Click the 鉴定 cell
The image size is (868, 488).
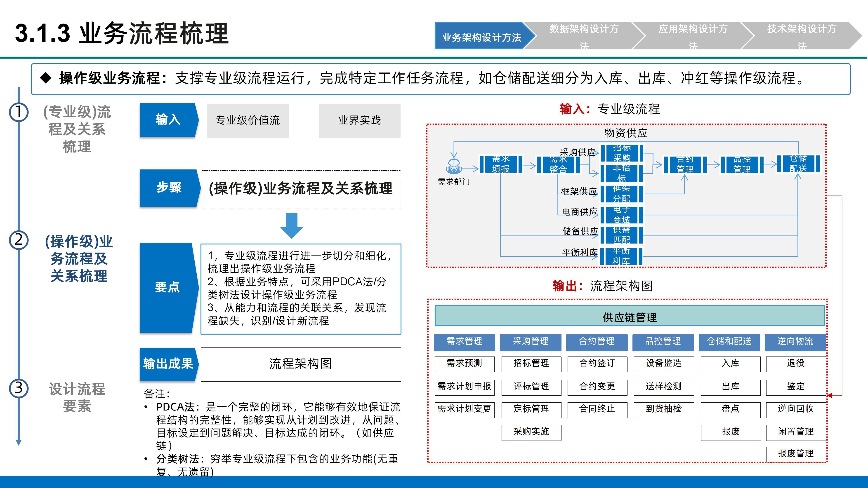[796, 387]
